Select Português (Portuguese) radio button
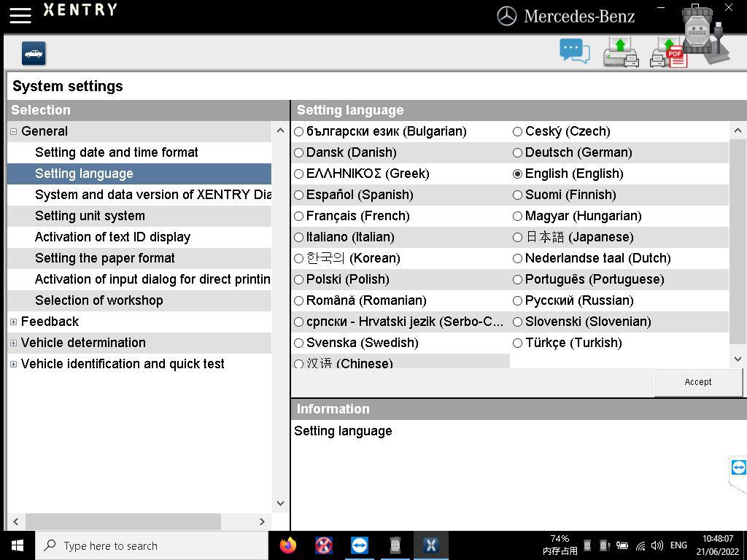The image size is (747, 560). pyautogui.click(x=517, y=279)
